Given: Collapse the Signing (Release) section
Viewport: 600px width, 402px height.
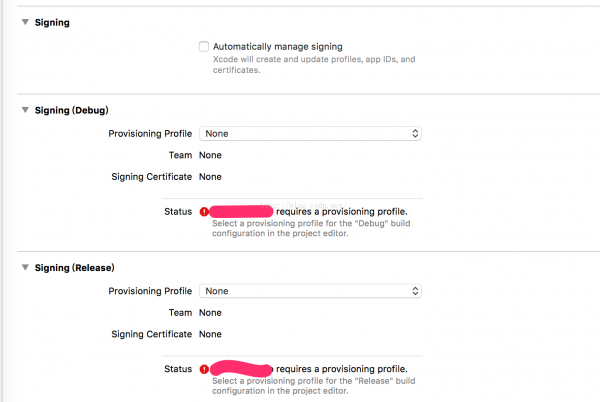Looking at the screenshot, I should pos(25,267).
